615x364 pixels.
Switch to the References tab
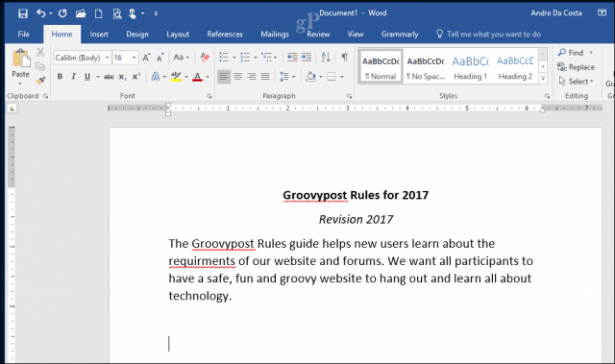[x=225, y=34]
